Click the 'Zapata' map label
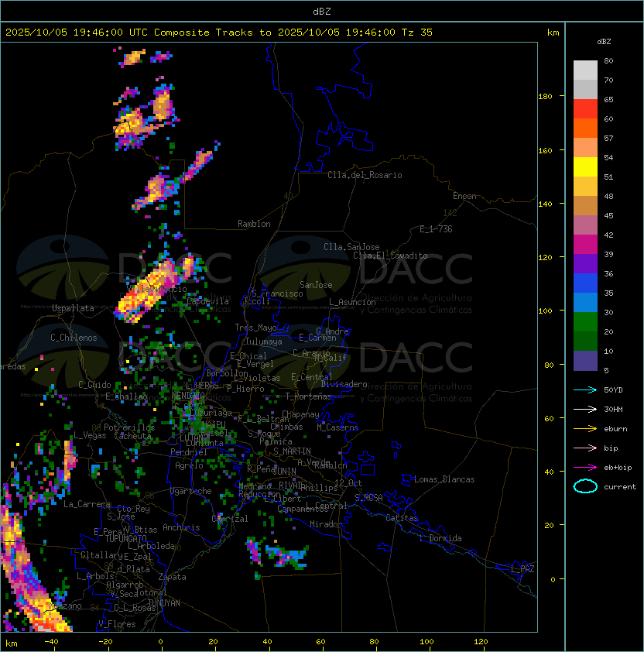 point(172,577)
